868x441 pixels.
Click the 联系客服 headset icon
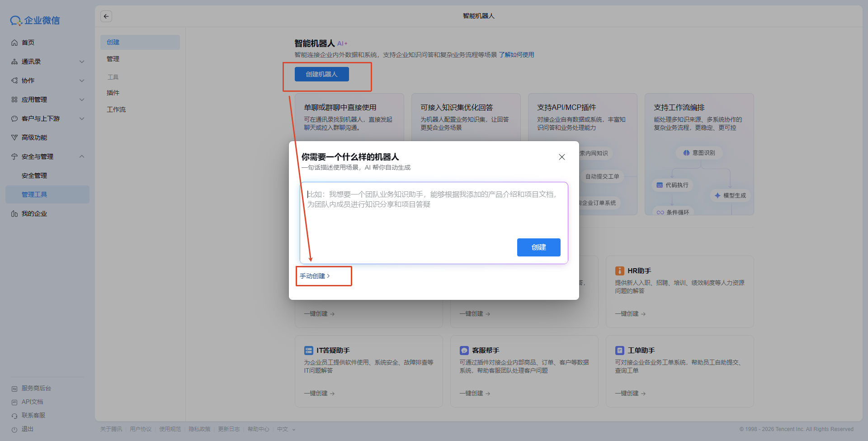point(14,416)
